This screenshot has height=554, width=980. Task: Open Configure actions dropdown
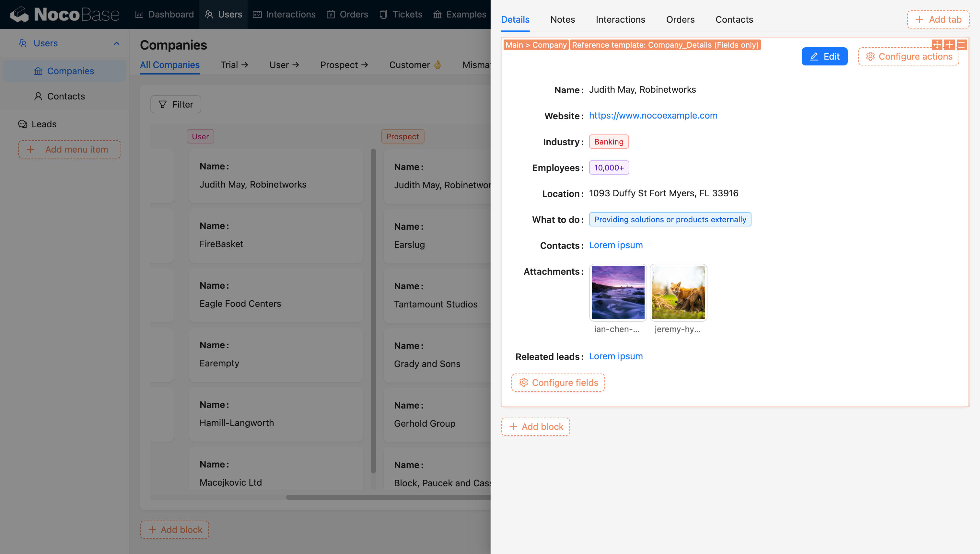(x=908, y=56)
